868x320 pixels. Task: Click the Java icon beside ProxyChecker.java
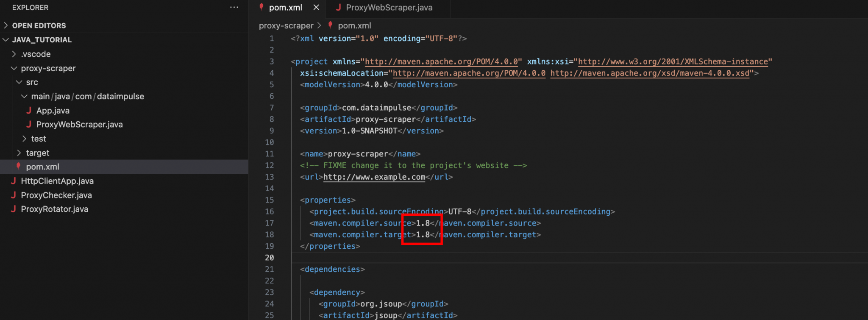[14, 195]
